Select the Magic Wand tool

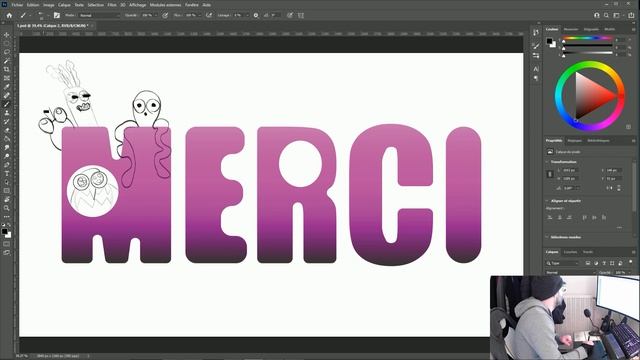coord(7,61)
